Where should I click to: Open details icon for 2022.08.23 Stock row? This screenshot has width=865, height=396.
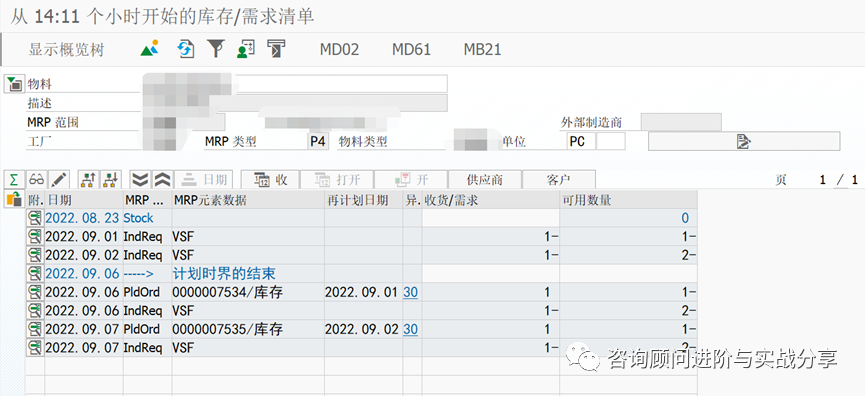35,218
